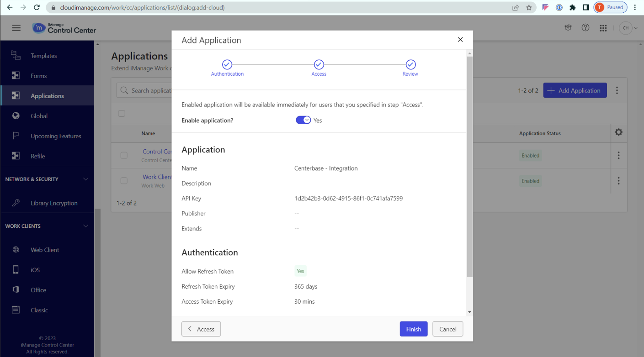Click the help question mark icon
The width and height of the screenshot is (644, 357).
[585, 27]
